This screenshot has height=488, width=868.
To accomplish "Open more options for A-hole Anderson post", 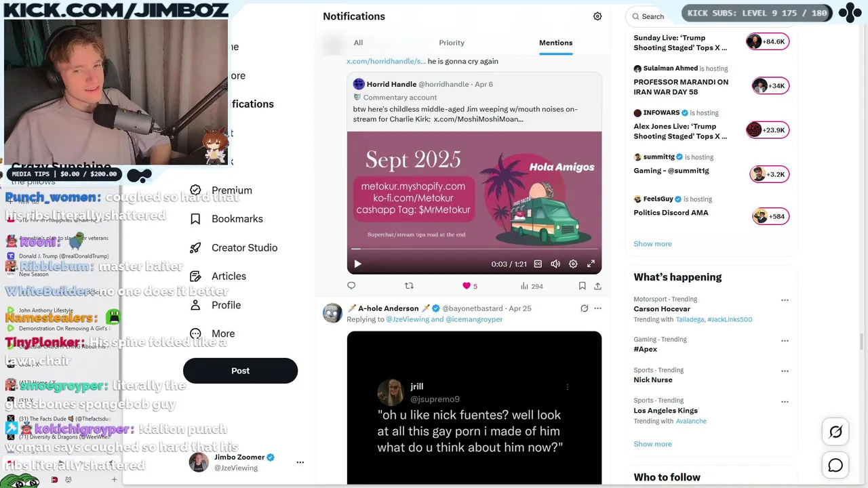I will tap(597, 308).
